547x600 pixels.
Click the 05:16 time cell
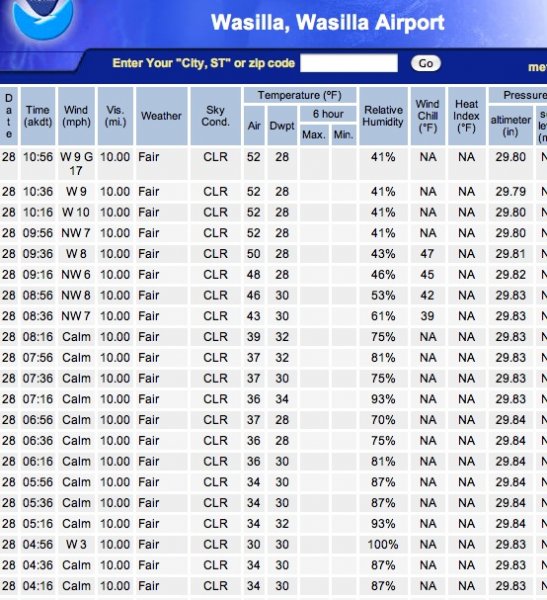[38, 523]
